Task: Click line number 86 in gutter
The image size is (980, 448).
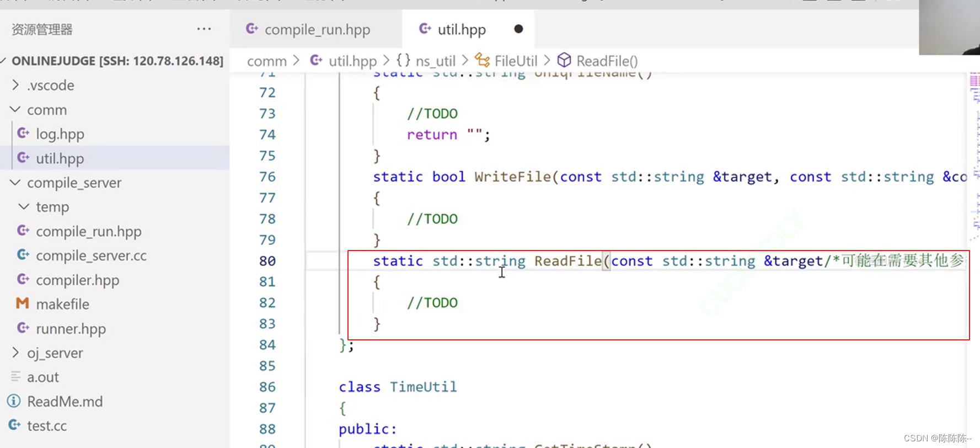Action: [x=267, y=387]
